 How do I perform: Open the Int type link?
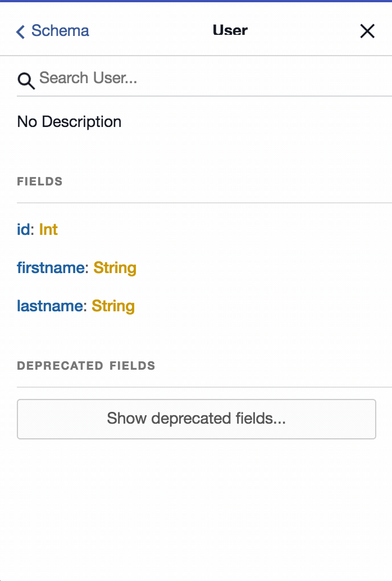point(48,229)
